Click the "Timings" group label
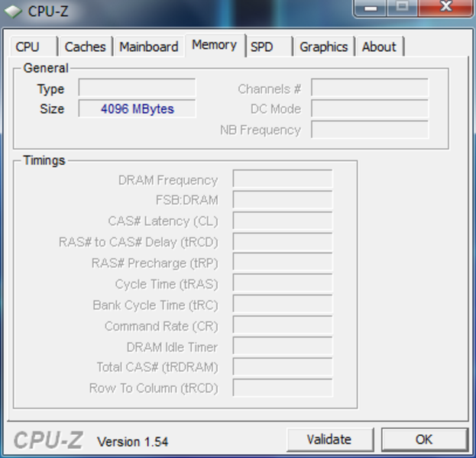 44,160
